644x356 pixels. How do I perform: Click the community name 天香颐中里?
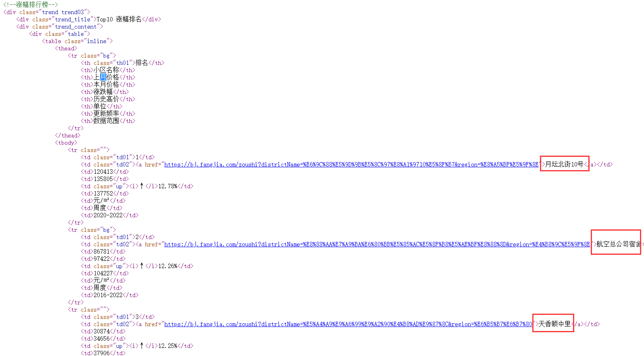point(555,324)
